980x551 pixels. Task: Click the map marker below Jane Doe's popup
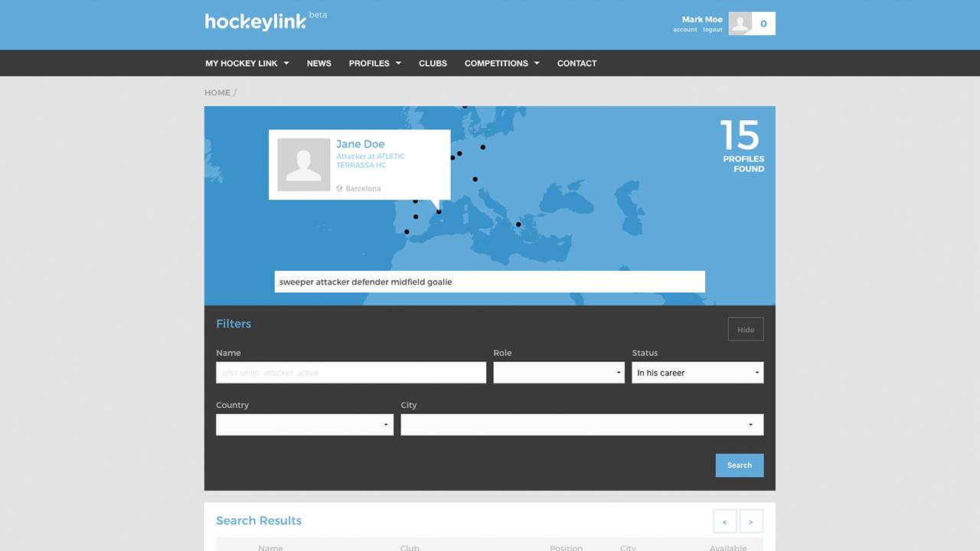pos(439,212)
